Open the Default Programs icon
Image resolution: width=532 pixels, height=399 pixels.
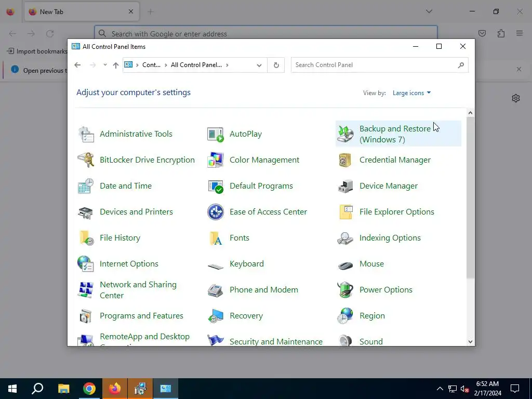click(x=216, y=186)
